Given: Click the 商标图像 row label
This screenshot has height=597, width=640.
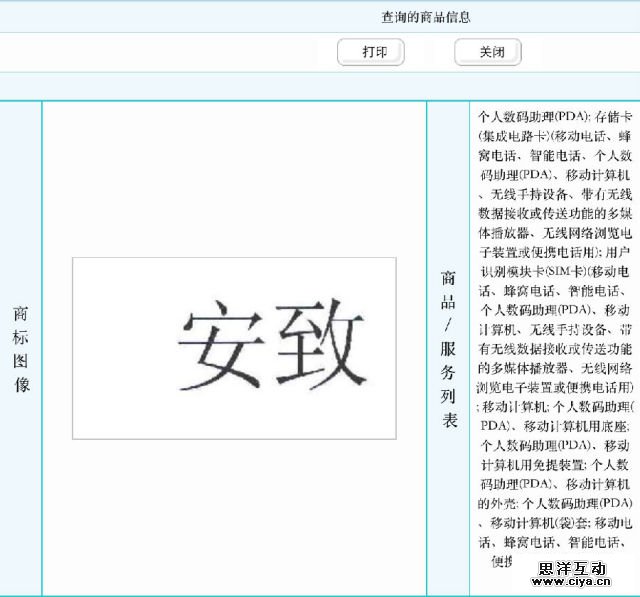Looking at the screenshot, I should click(21, 348).
